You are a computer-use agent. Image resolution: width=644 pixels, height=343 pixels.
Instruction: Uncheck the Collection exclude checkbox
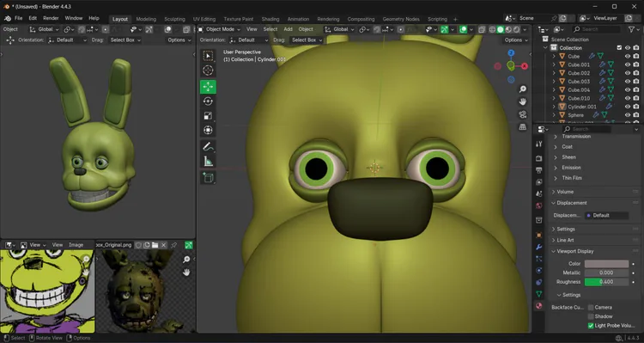[619, 47]
